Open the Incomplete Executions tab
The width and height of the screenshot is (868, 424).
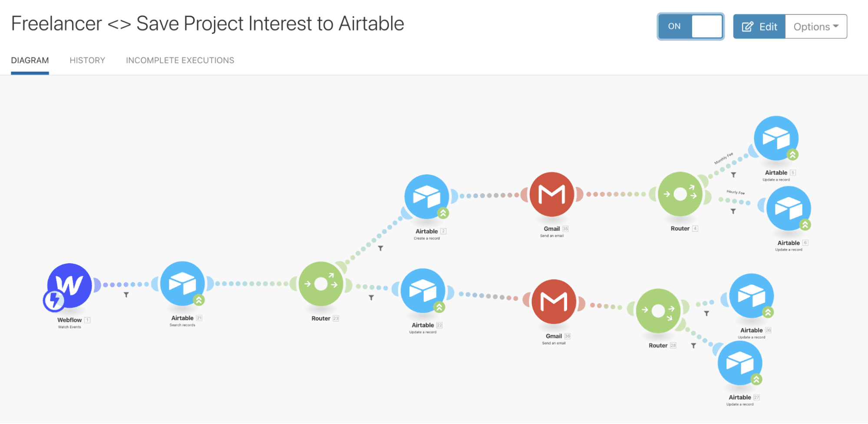[180, 60]
